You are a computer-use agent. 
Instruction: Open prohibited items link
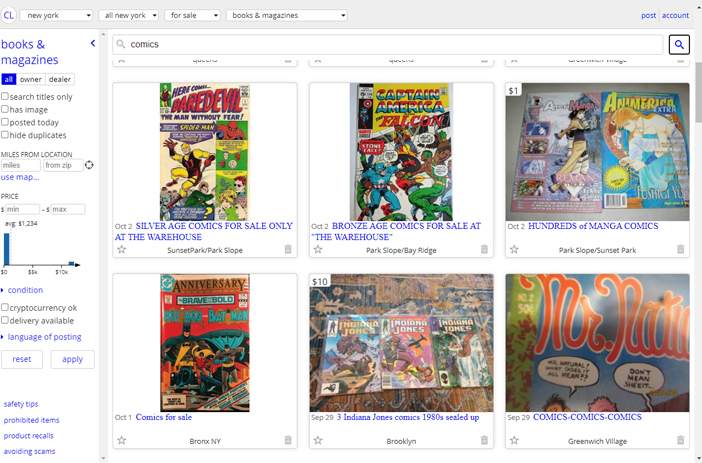[31, 420]
